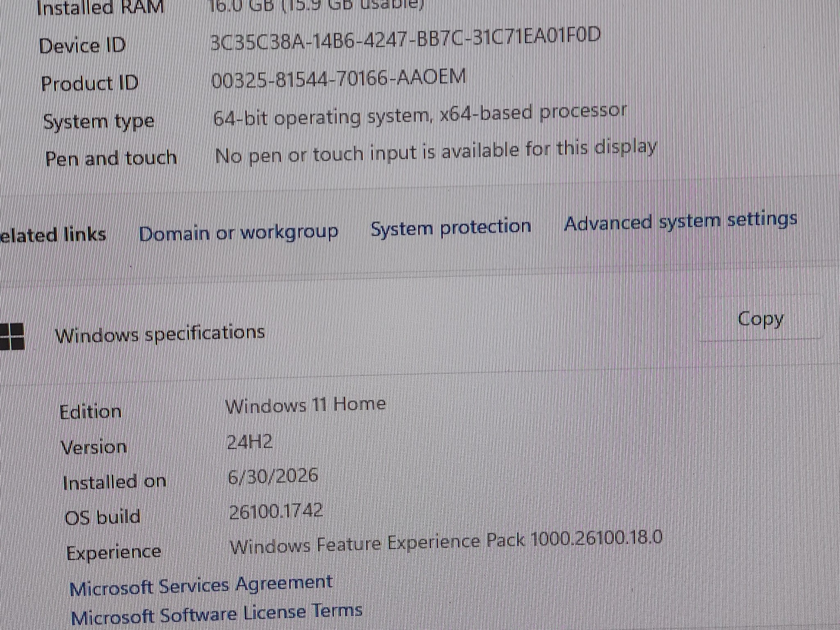This screenshot has height=630, width=840.
Task: Select the Windows specifications heading
Action: click(160, 334)
